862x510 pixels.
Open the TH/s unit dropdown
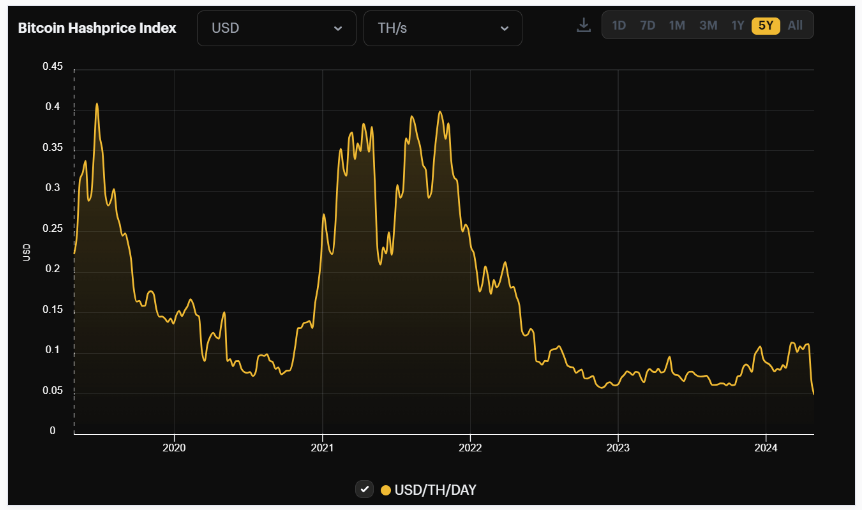pyautogui.click(x=443, y=28)
